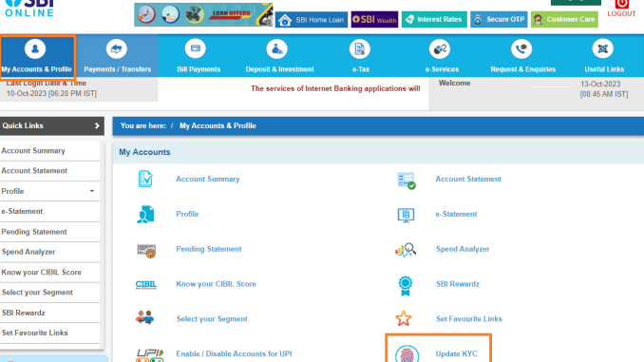
Task: Open Account Summary link in My Accounts
Action: (208, 180)
